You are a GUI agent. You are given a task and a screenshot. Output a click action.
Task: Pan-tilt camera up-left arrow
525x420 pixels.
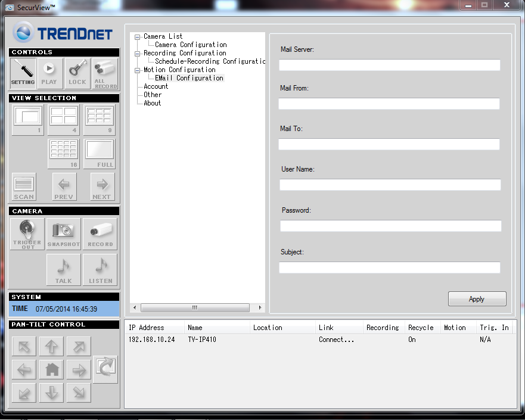coord(24,346)
